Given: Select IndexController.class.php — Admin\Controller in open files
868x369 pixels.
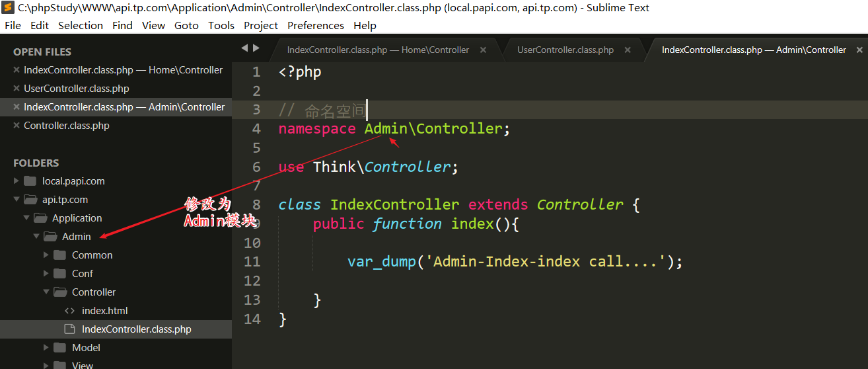Looking at the screenshot, I should (x=124, y=107).
